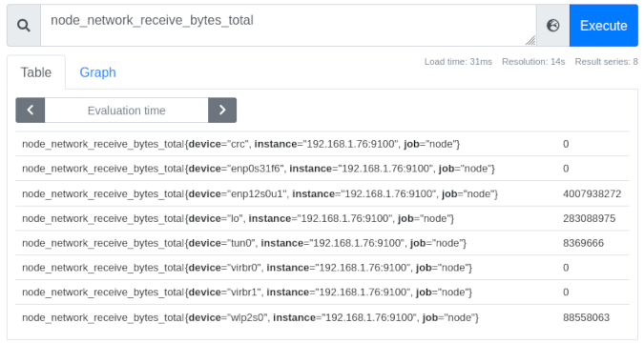Click the value 283088975
Image resolution: width=644 pixels, height=344 pixels.
coord(589,218)
